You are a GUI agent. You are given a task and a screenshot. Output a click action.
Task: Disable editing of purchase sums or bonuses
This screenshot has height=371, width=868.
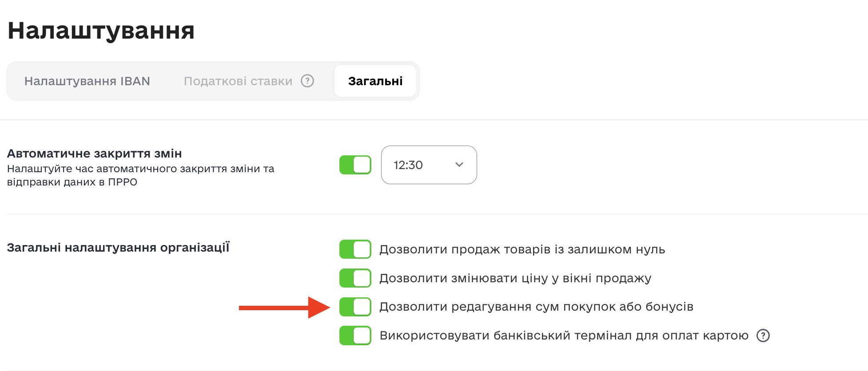pos(355,307)
